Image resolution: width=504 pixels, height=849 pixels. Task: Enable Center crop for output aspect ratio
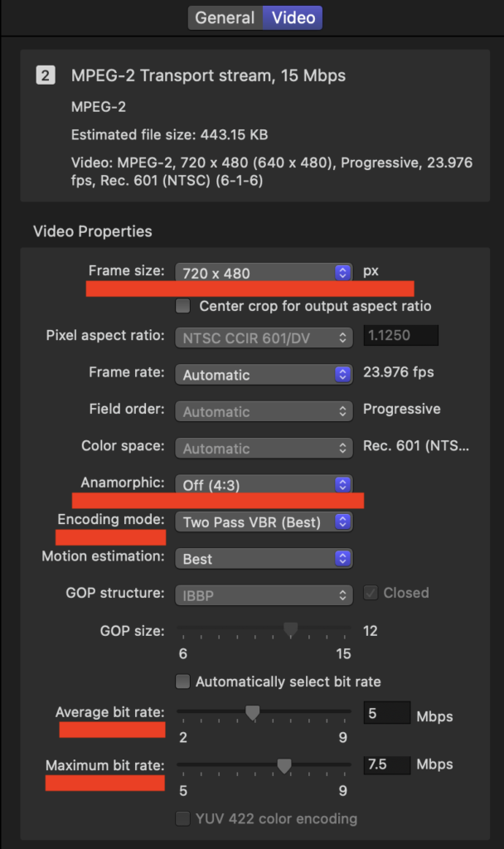pyautogui.click(x=183, y=307)
